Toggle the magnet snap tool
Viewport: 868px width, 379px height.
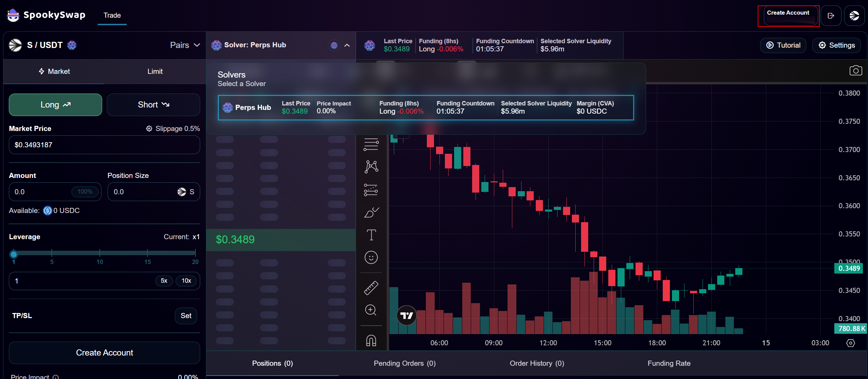[x=371, y=340]
